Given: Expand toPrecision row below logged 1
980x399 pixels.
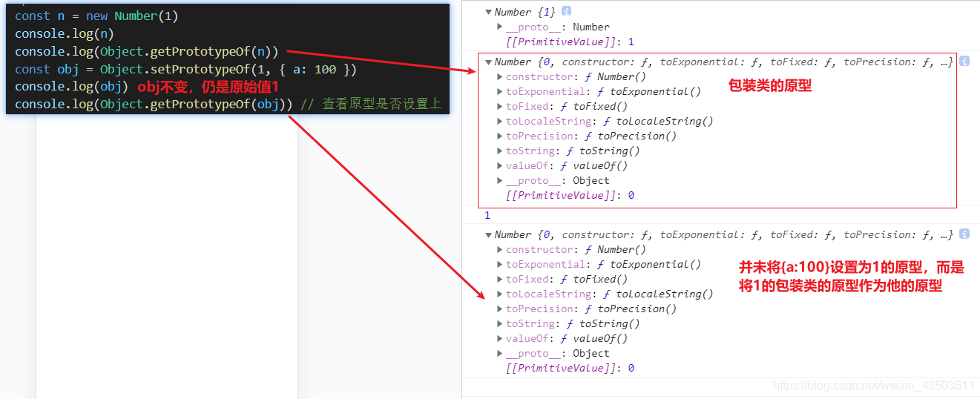Looking at the screenshot, I should pyautogui.click(x=500, y=309).
